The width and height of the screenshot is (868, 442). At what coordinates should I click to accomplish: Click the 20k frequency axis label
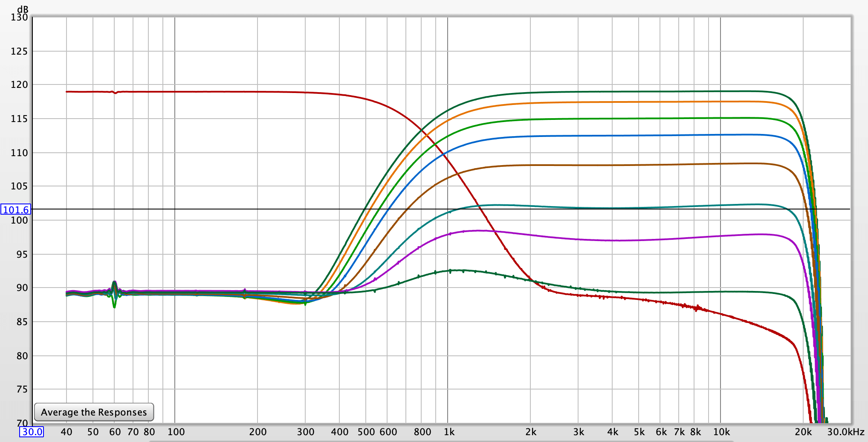(x=803, y=432)
